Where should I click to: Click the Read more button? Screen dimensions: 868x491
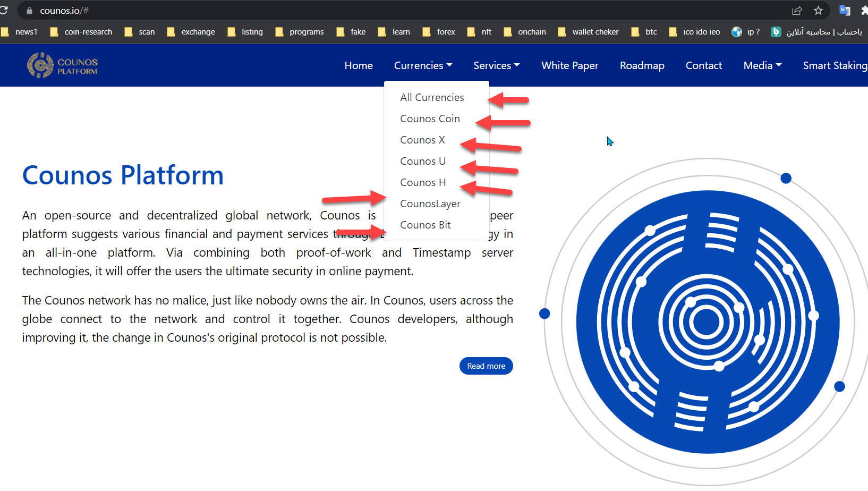pyautogui.click(x=486, y=366)
